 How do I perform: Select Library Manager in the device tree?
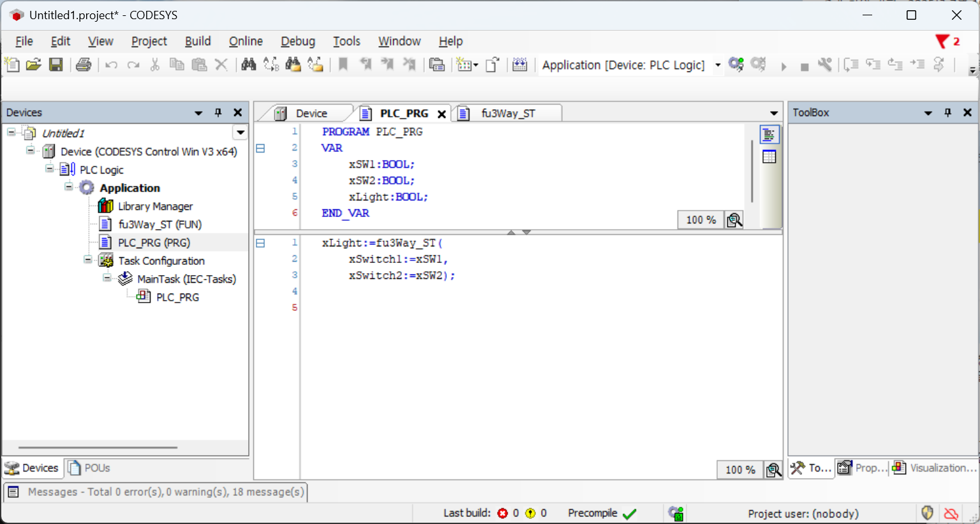(156, 206)
